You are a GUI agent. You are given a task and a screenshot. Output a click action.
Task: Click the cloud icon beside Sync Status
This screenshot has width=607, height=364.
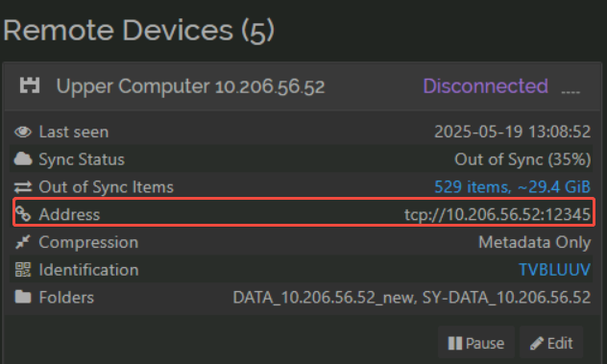click(x=23, y=159)
